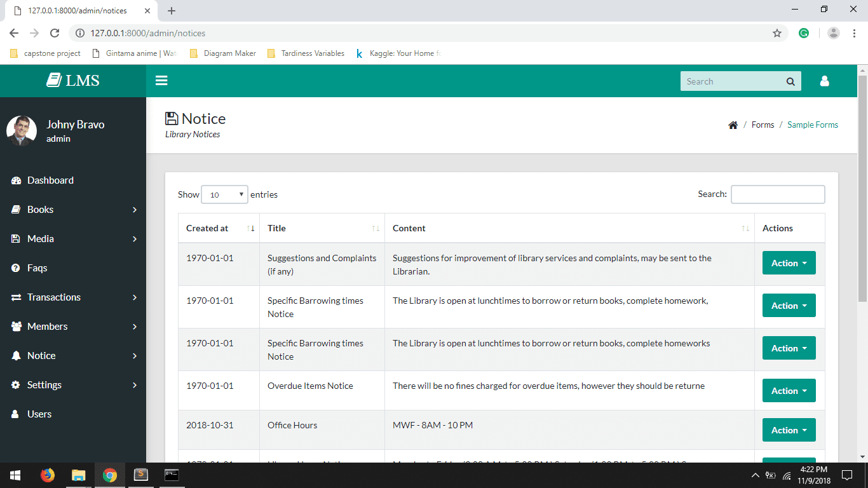Click the Notice bell icon in sidebar
The image size is (868, 488).
click(15, 355)
